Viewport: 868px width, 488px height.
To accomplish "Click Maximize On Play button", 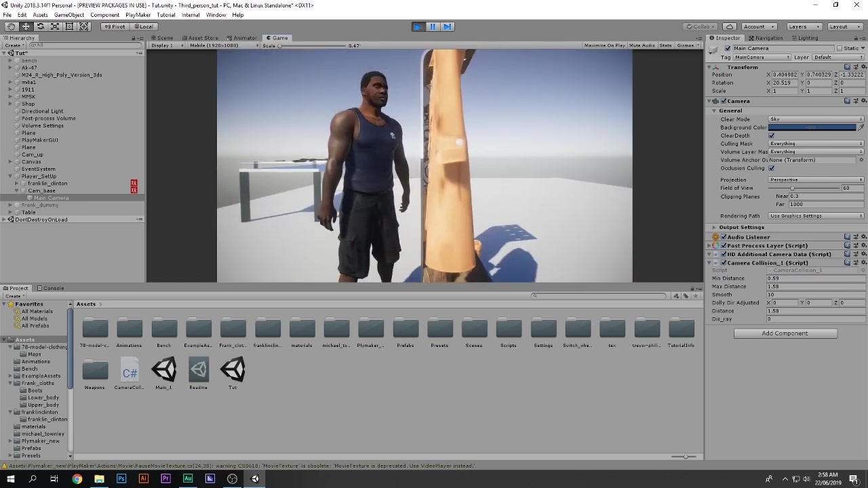I will click(604, 45).
